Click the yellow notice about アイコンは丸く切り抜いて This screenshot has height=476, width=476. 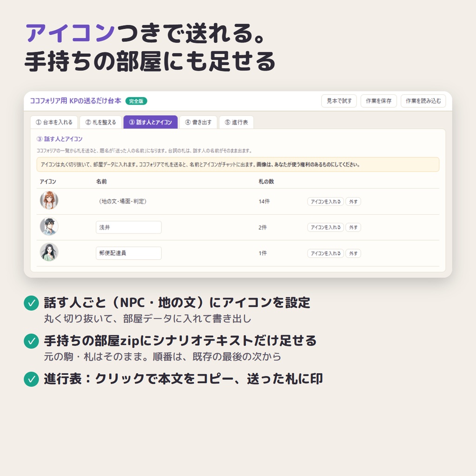point(238,165)
